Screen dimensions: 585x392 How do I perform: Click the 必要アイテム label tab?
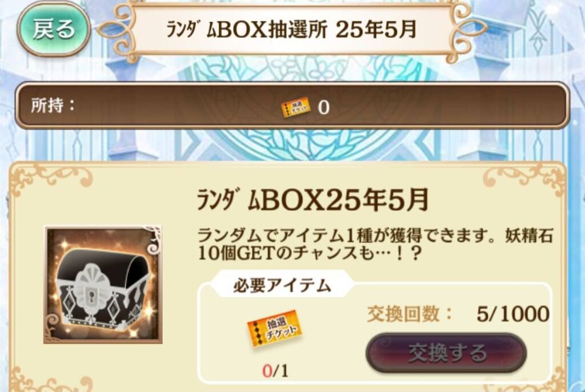[x=282, y=286]
